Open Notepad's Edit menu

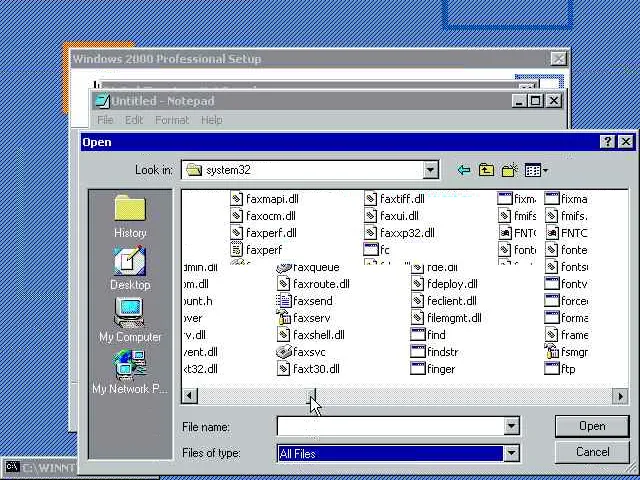pyautogui.click(x=134, y=120)
